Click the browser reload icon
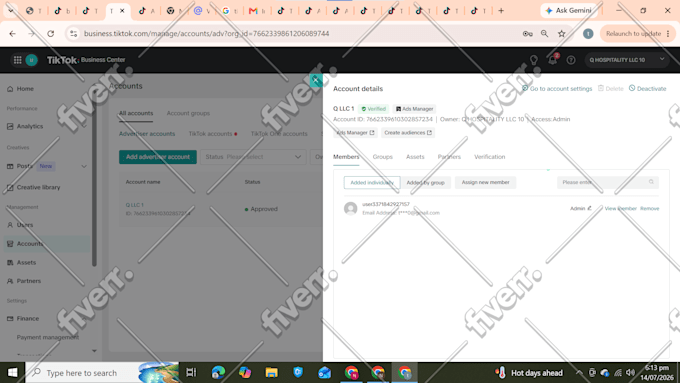Screen dimensions: 680x383 pyautogui.click(x=51, y=33)
